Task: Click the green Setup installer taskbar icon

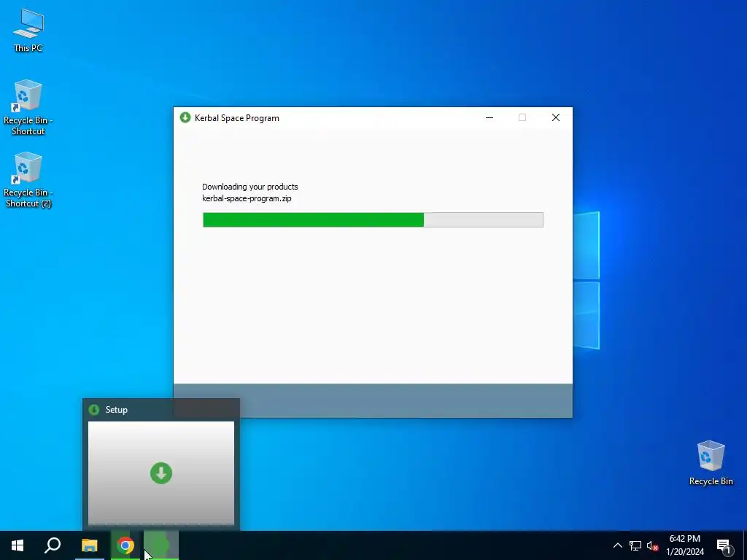Action: (161, 545)
